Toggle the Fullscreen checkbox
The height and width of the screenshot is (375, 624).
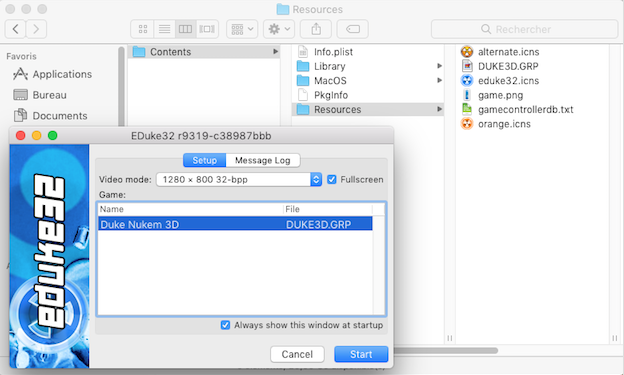[332, 180]
